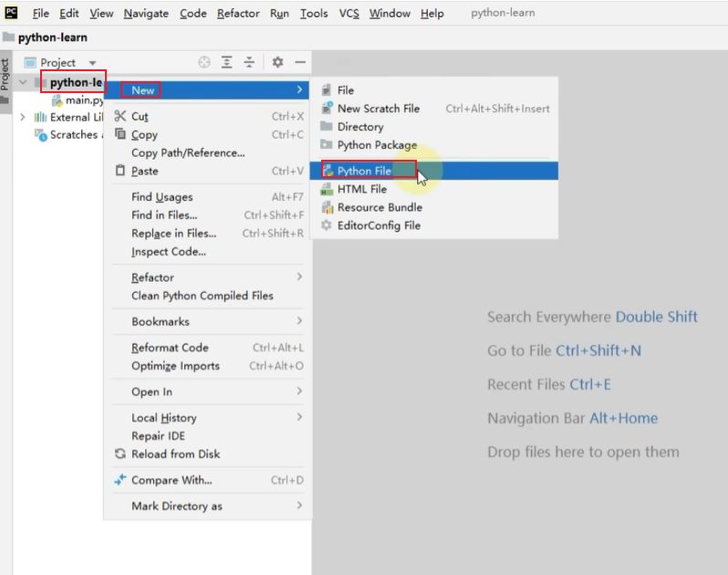Hide the Project panel with minus icon
This screenshot has height=575, width=728.
[x=300, y=62]
